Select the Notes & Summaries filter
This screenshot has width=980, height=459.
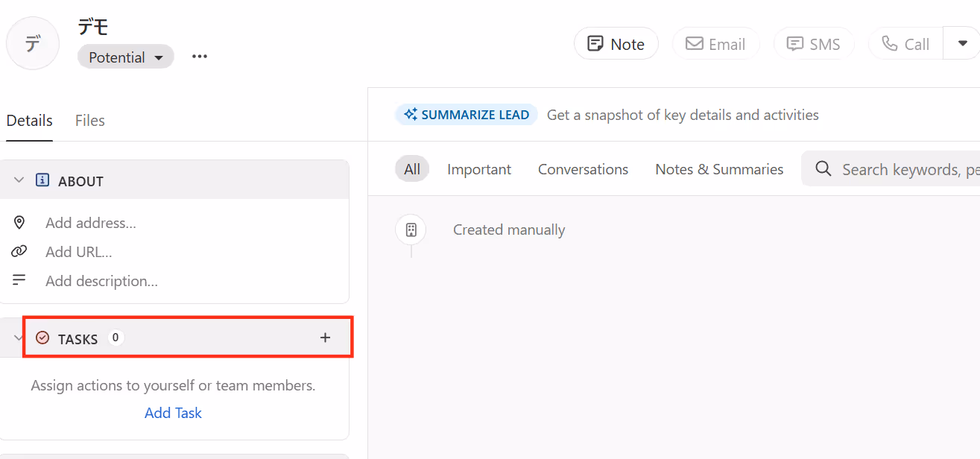coord(719,169)
